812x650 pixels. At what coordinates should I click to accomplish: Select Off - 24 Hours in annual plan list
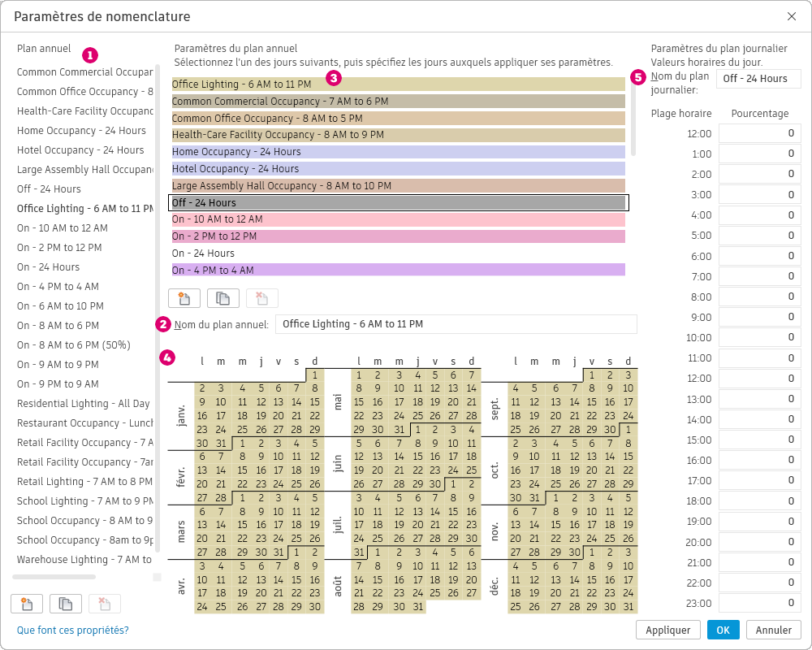tap(49, 189)
